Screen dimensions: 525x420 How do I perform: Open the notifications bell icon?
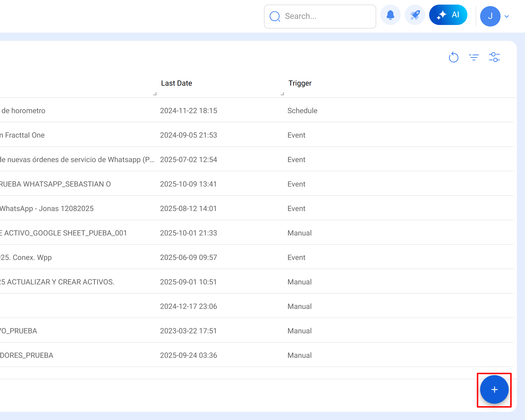(390, 15)
